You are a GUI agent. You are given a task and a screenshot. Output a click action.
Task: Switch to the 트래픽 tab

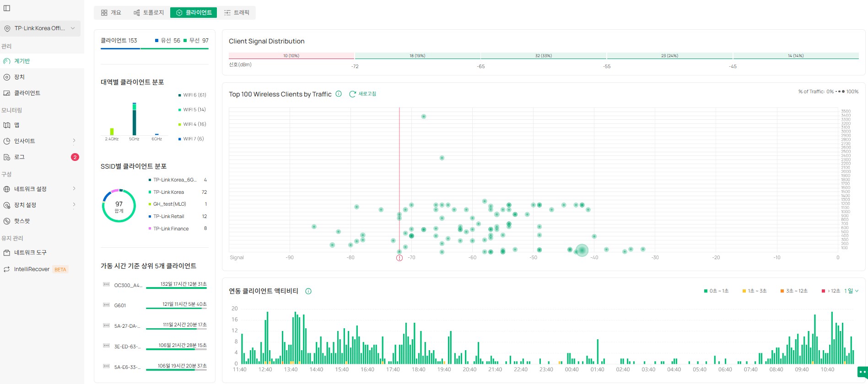click(237, 13)
